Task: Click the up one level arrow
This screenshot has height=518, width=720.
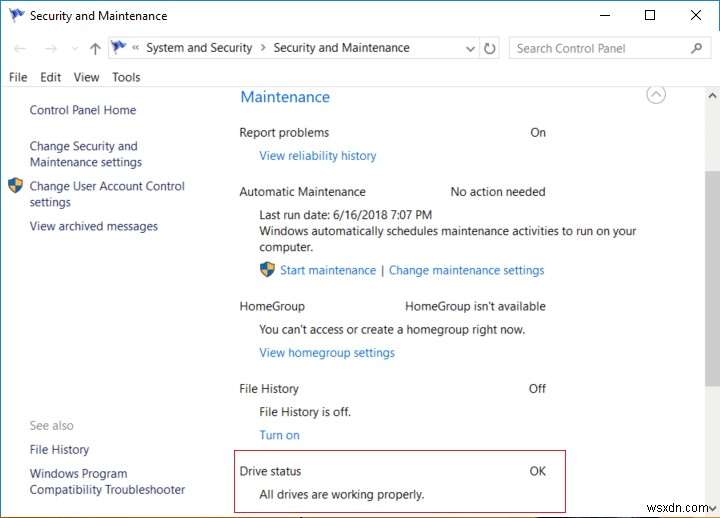Action: tap(95, 48)
